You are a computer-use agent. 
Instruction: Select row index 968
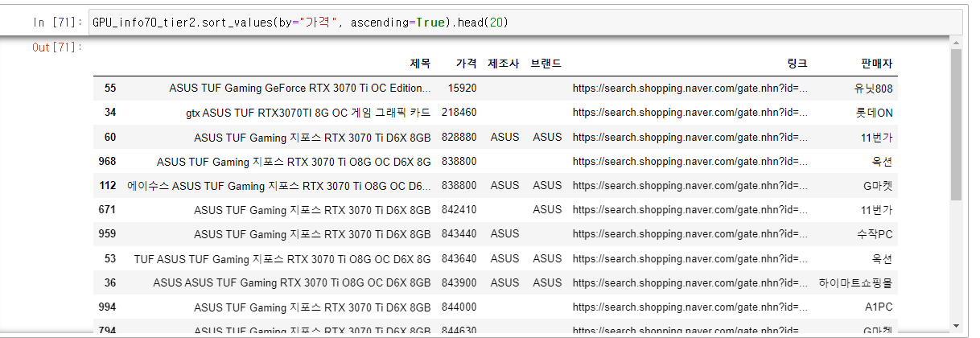click(107, 161)
